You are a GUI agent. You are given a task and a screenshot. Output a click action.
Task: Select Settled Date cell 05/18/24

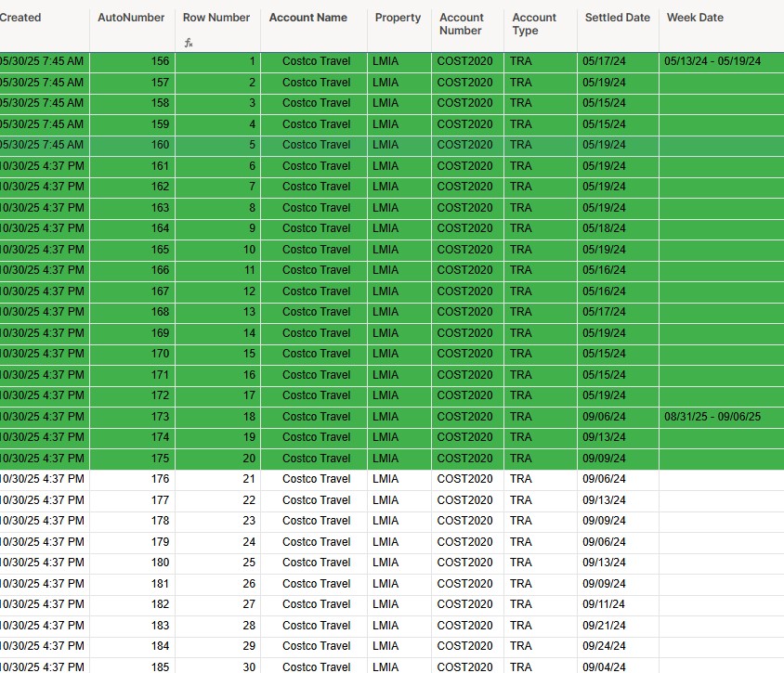click(x=604, y=228)
